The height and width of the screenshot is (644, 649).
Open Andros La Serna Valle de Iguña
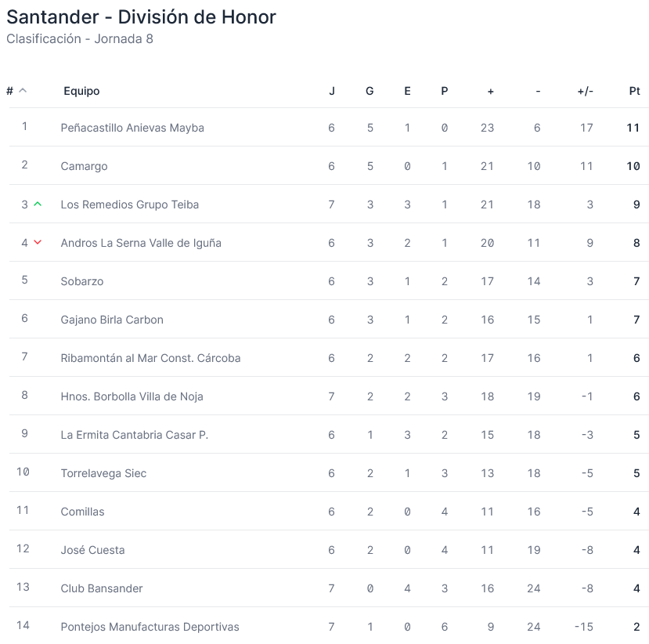pyautogui.click(x=141, y=243)
